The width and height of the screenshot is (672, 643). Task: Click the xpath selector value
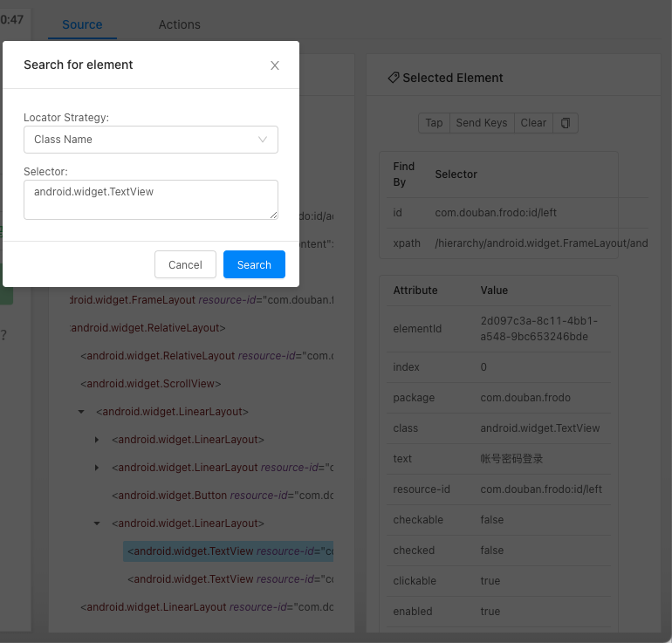click(541, 243)
